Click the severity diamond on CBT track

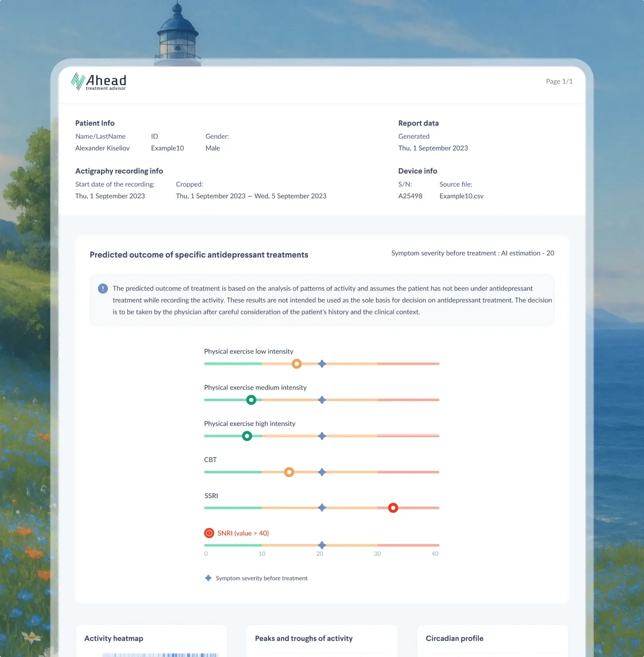(x=322, y=472)
